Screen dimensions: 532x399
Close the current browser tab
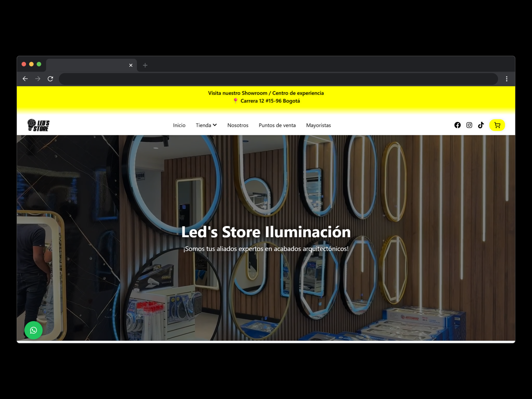(x=131, y=65)
